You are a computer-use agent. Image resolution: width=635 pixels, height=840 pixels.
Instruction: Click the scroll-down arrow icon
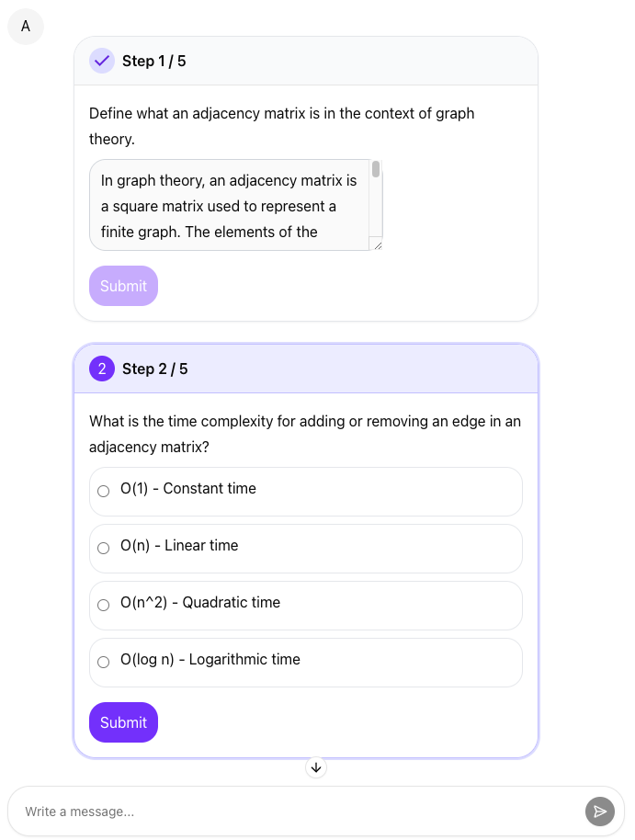click(316, 767)
